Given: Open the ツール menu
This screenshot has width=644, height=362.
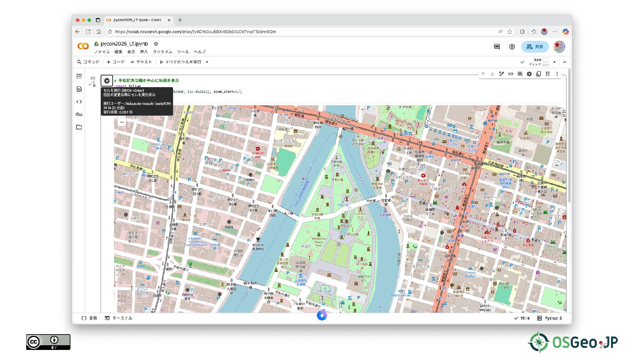Looking at the screenshot, I should pos(183,52).
